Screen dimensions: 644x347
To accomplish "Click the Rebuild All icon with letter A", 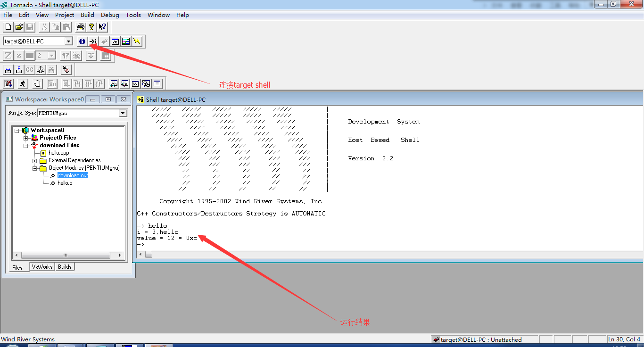I will pyautogui.click(x=19, y=70).
